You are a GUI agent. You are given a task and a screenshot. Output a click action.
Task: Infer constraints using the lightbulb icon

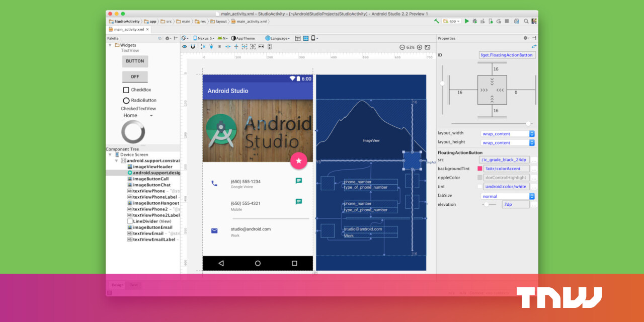pos(211,47)
